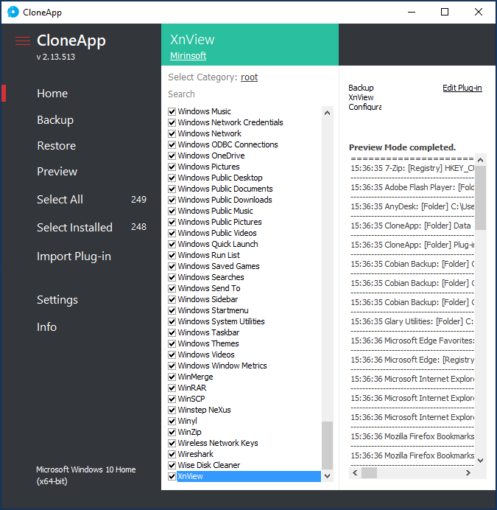This screenshot has width=497, height=510.
Task: Uncheck Windows Public Desktop checkbox
Action: [172, 178]
